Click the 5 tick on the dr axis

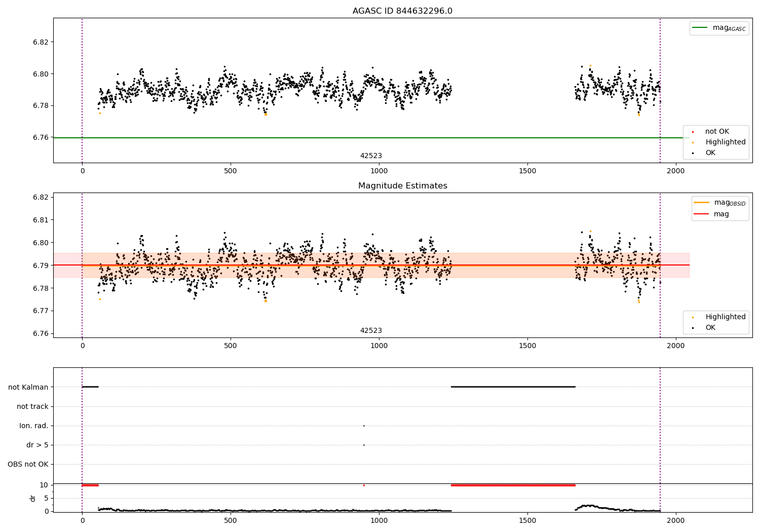click(x=46, y=498)
